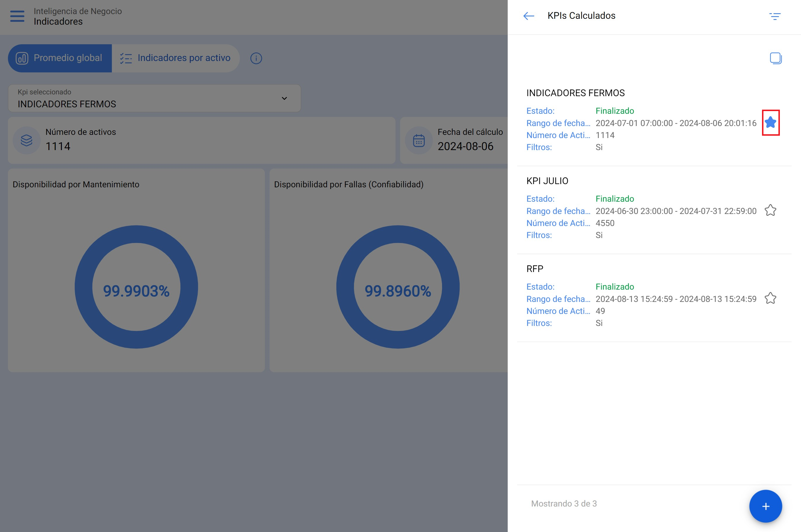Unfavorite the INDICADORES FERMOS star

click(x=770, y=123)
